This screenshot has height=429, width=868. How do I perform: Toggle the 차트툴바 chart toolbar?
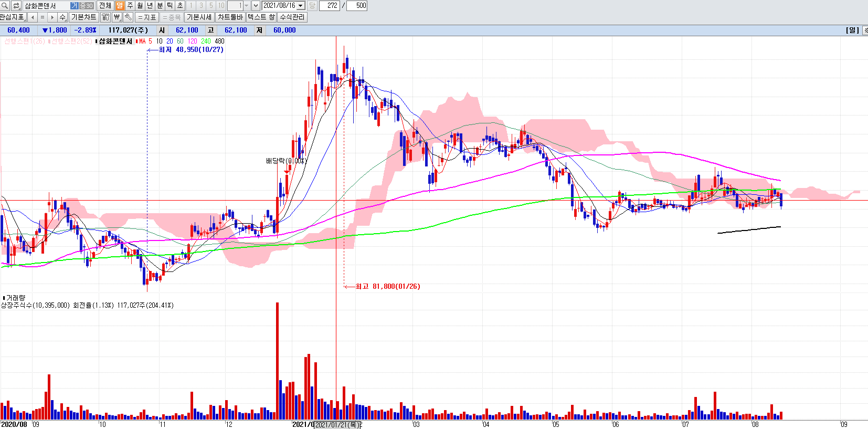tap(230, 17)
